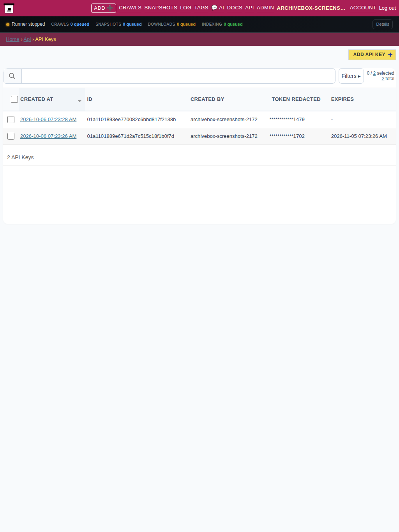Click the ADD button in header
Image resolution: width=399 pixels, height=532 pixels.
click(103, 8)
